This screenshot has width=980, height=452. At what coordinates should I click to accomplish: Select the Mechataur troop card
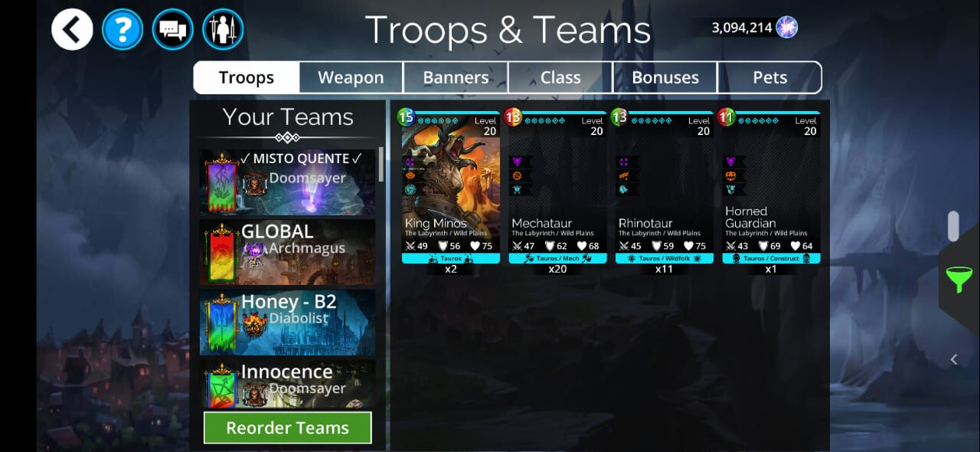pos(557,188)
